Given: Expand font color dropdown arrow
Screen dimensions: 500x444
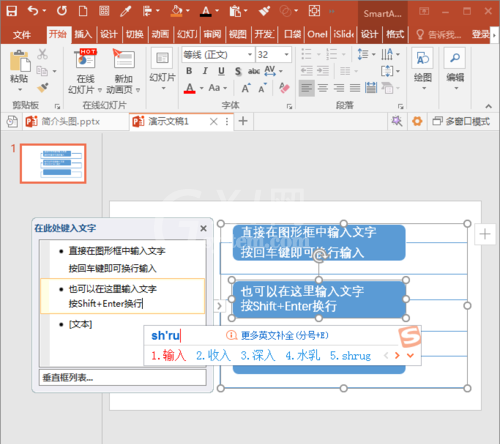Looking at the screenshot, I should point(202,88).
